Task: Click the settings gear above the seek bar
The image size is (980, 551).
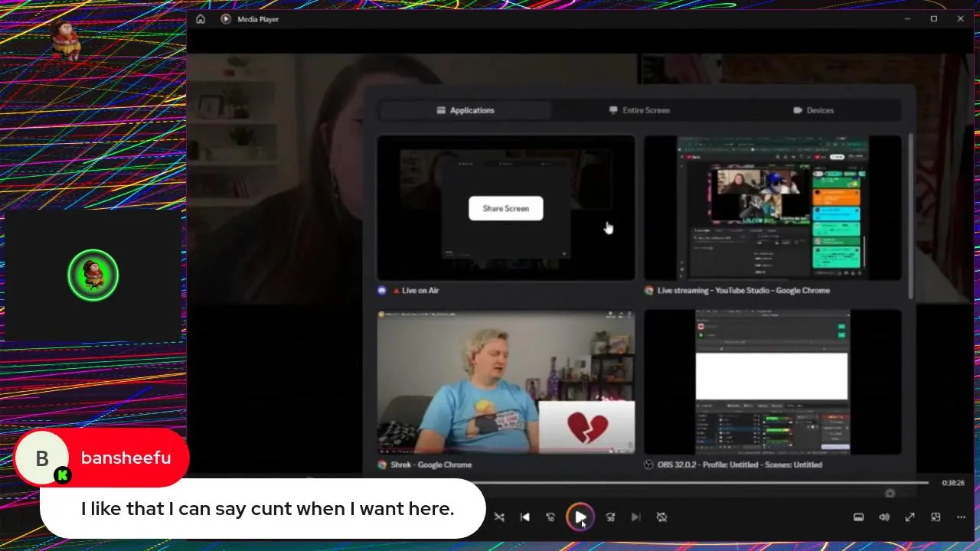Action: 890,494
